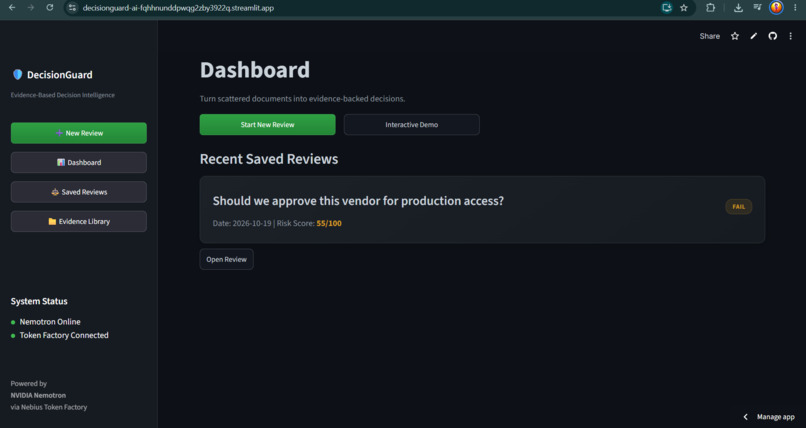This screenshot has height=428, width=806.
Task: Expand the Manage app chevron
Action: point(746,417)
